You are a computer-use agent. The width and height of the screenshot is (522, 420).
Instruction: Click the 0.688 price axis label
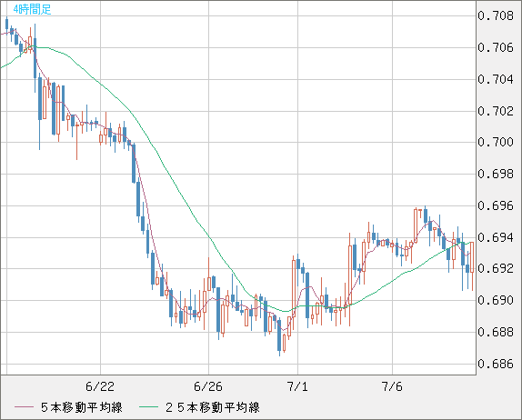tap(496, 332)
